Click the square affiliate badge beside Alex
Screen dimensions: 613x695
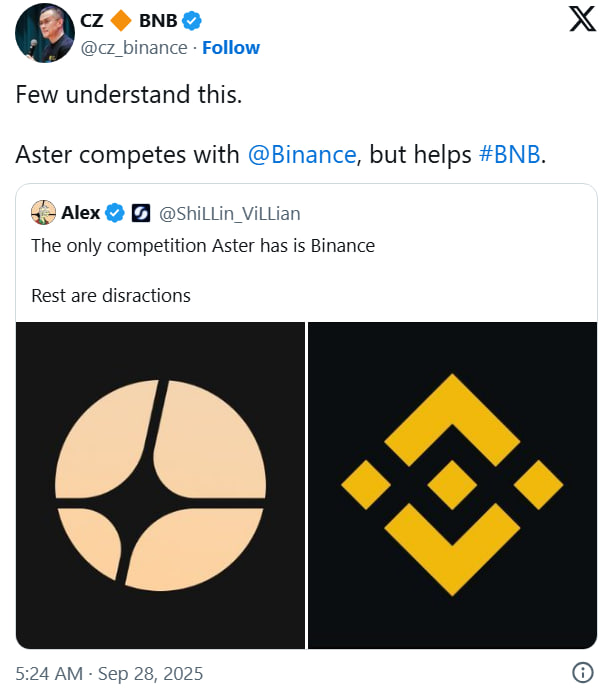(141, 213)
